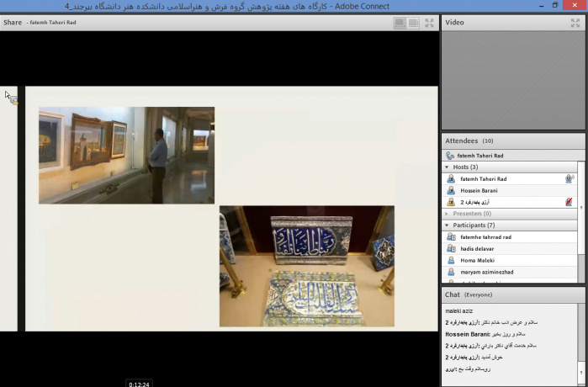
Task: Click the 0:12:24 recording time marker
Action: coord(140,383)
